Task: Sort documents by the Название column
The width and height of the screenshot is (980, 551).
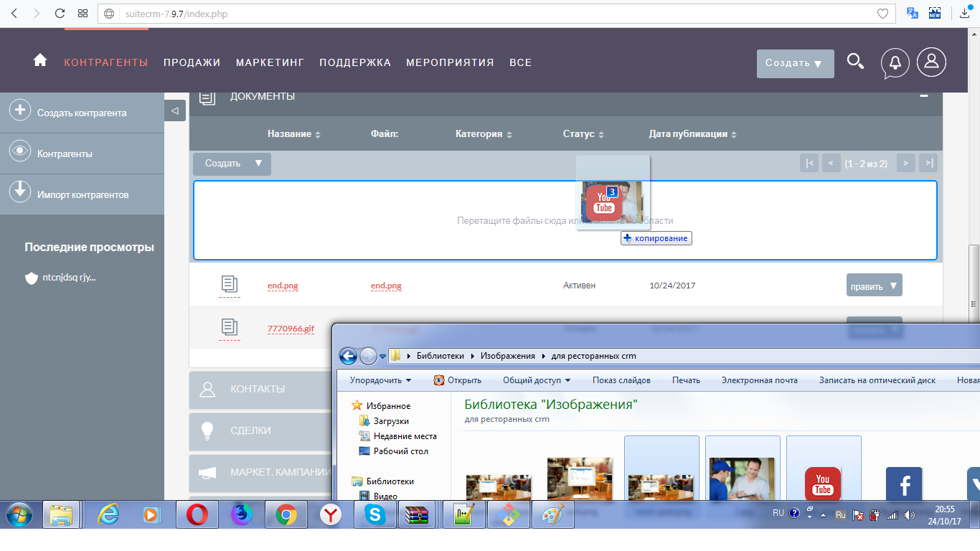Action: 294,134
